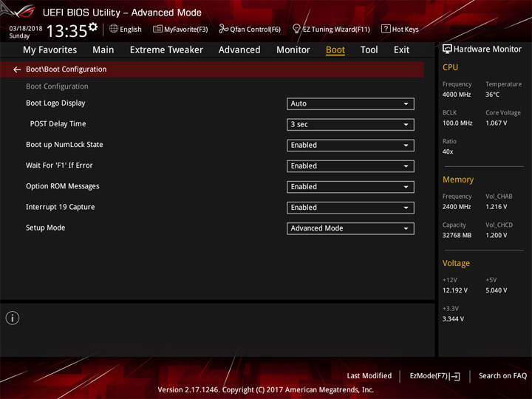Select the Boot up NumLock State label

point(64,145)
